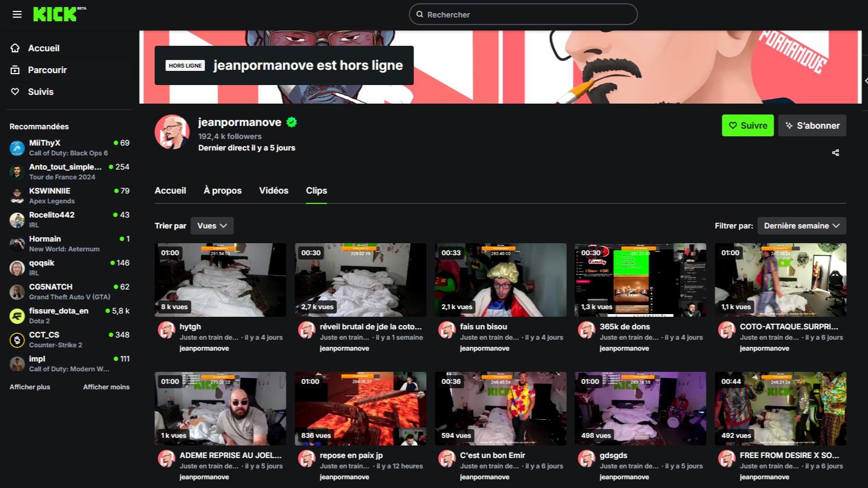Click CG5NATCH channel avatar
The image size is (868, 488).
pos(17,292)
